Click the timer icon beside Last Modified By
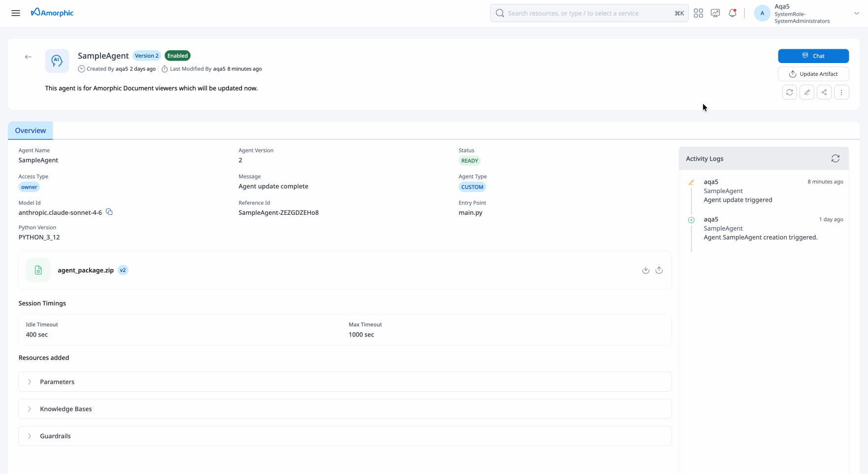 point(164,69)
